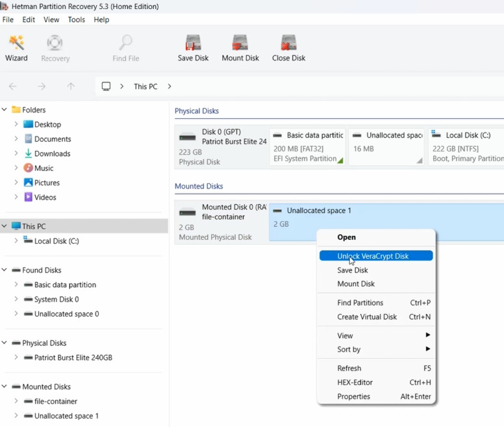Image resolution: width=504 pixels, height=427 pixels.
Task: Select the Downloads folder icon
Action: tap(29, 153)
